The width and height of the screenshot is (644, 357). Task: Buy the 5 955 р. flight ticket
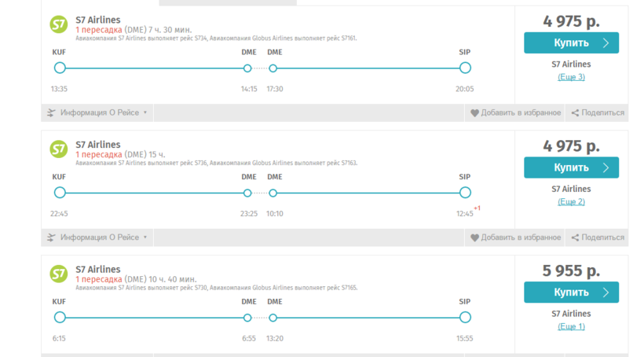571,293
